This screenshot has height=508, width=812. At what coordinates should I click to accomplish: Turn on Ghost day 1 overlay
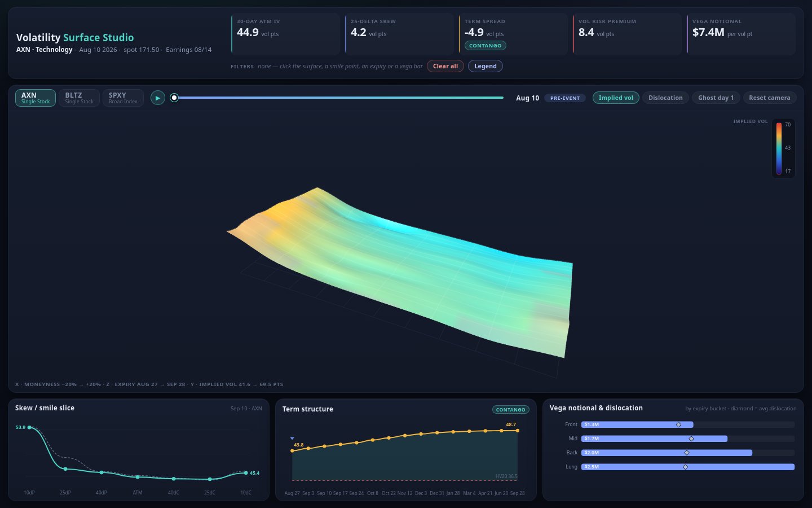(716, 98)
